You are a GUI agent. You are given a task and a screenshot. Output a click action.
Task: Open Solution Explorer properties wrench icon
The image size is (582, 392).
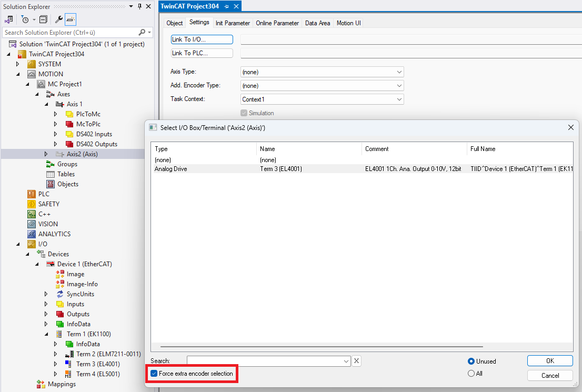click(x=58, y=19)
